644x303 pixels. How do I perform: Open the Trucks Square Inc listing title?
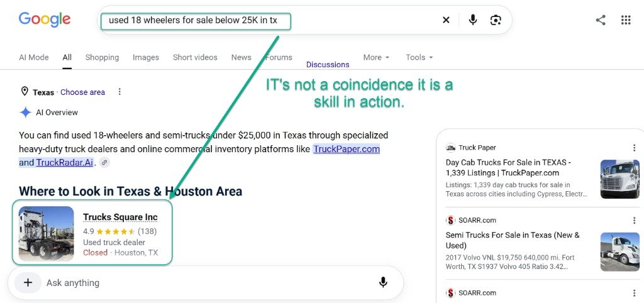pos(120,217)
